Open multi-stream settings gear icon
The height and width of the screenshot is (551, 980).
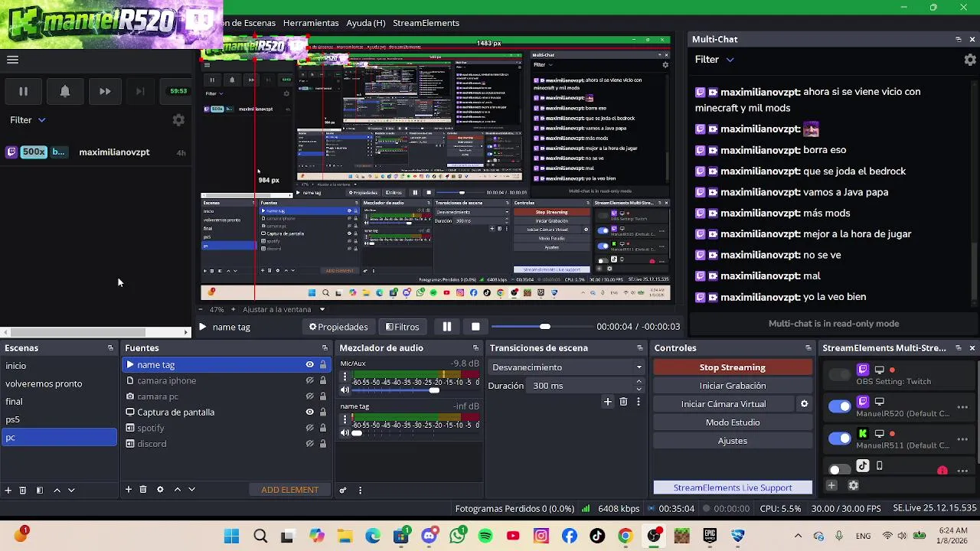854,485
